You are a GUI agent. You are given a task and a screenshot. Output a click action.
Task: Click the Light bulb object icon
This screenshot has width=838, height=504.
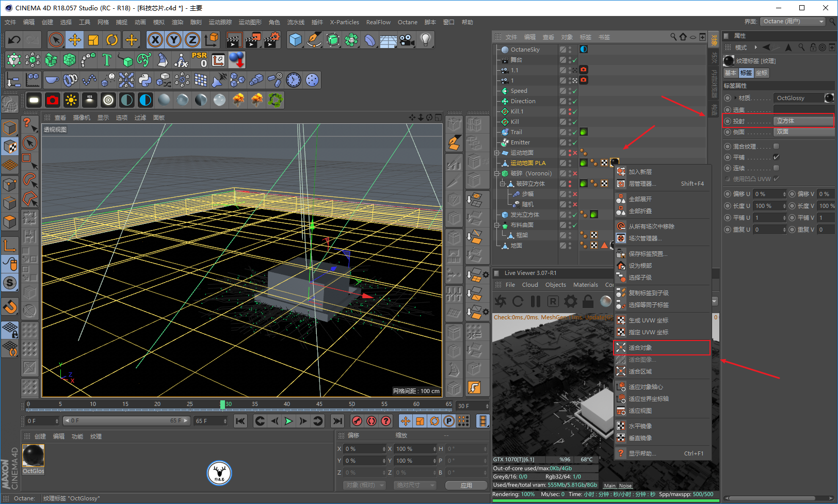point(426,40)
